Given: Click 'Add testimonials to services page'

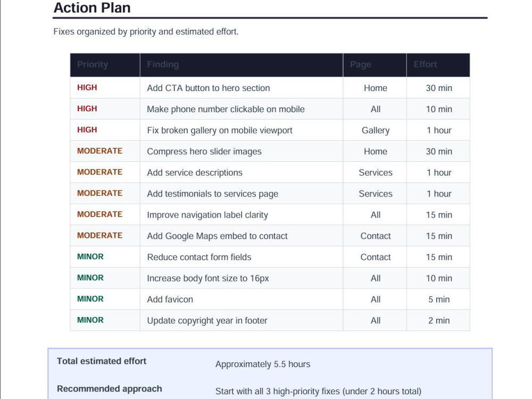Looking at the screenshot, I should tap(212, 194).
